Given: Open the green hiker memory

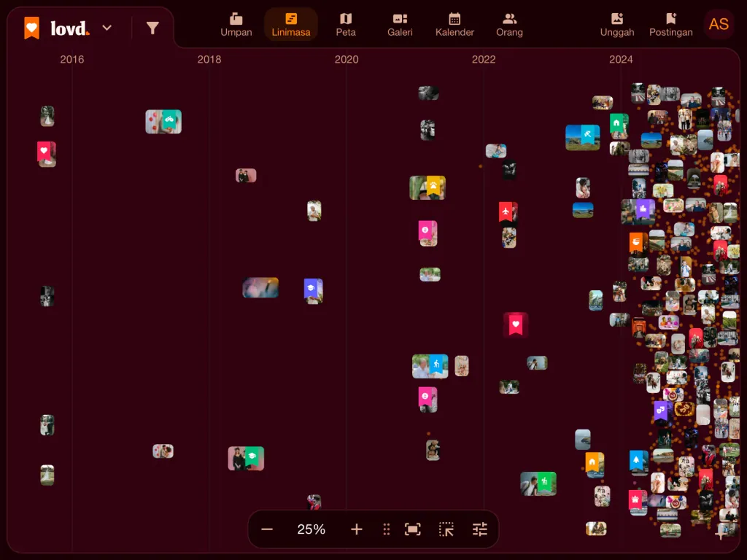Looking at the screenshot, I should click(x=538, y=484).
